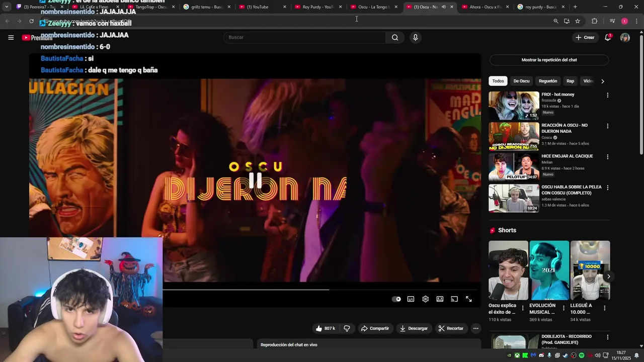
Task: Open the Crear upload menu
Action: 585,37
